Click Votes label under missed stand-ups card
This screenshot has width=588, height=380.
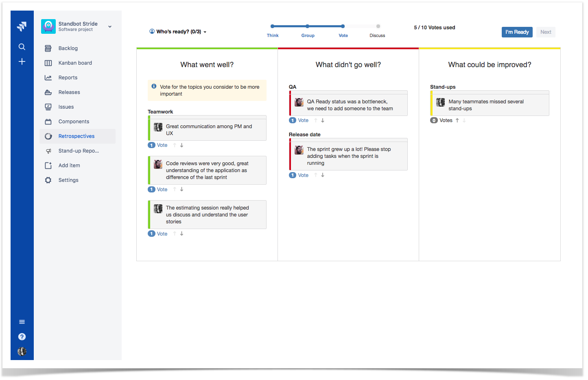pos(446,120)
